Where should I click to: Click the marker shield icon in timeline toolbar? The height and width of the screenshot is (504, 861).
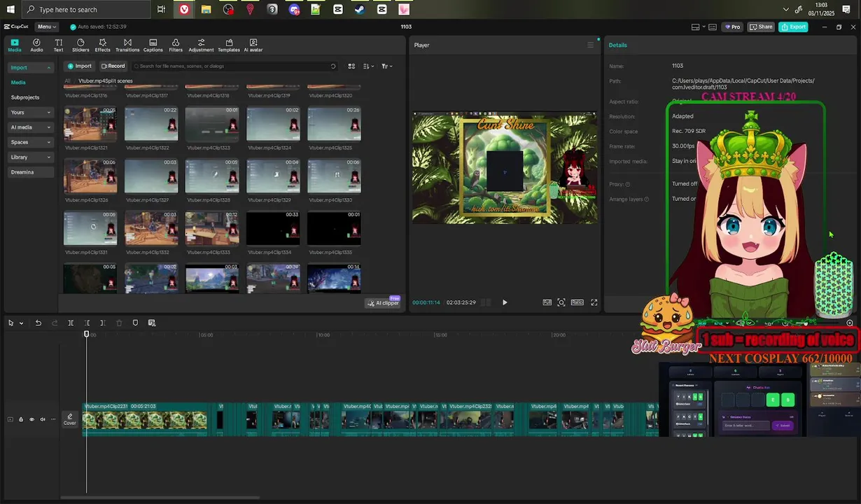pyautogui.click(x=135, y=323)
